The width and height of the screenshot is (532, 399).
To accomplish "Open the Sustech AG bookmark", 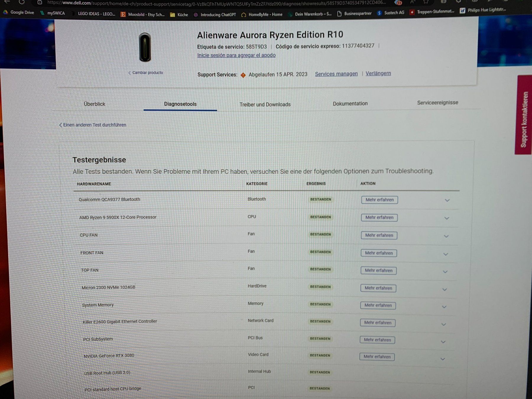I will [x=390, y=13].
